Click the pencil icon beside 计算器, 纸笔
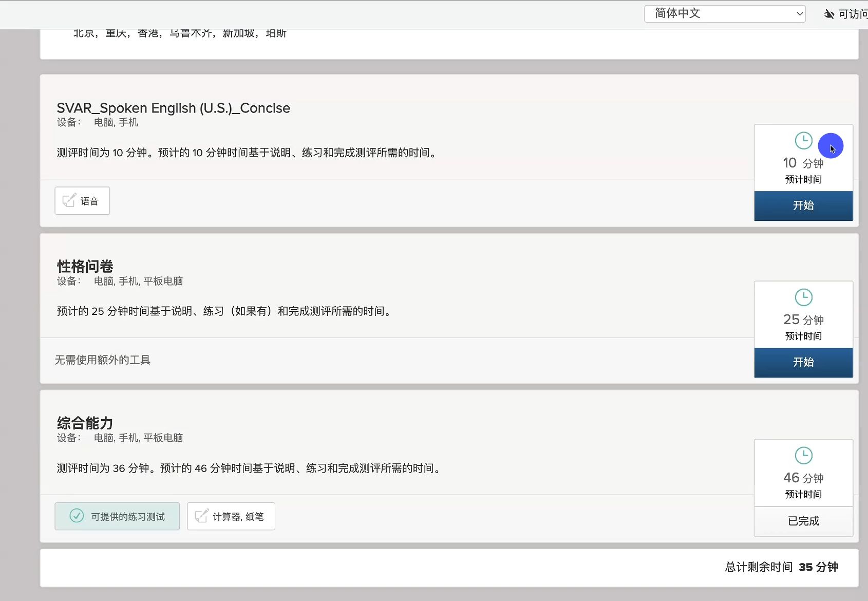 (x=201, y=515)
